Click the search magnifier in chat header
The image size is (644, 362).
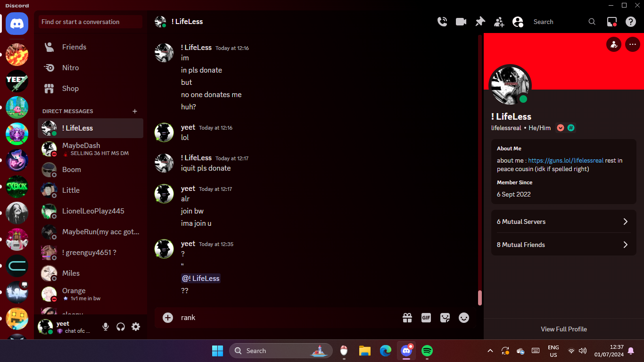(592, 22)
